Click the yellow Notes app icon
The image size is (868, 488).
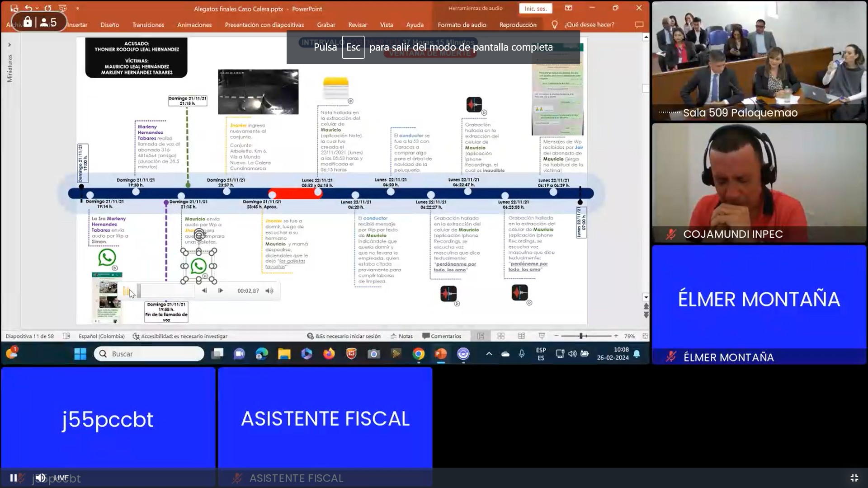336,88
